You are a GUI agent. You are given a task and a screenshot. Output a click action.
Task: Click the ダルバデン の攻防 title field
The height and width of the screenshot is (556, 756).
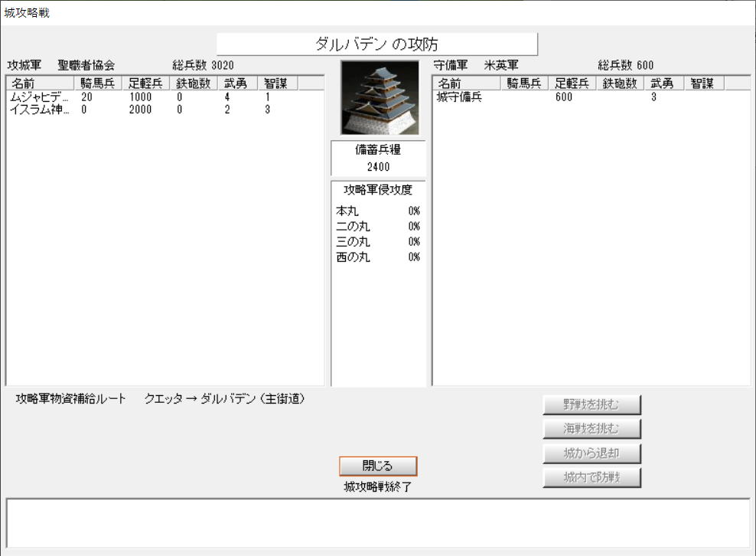377,44
